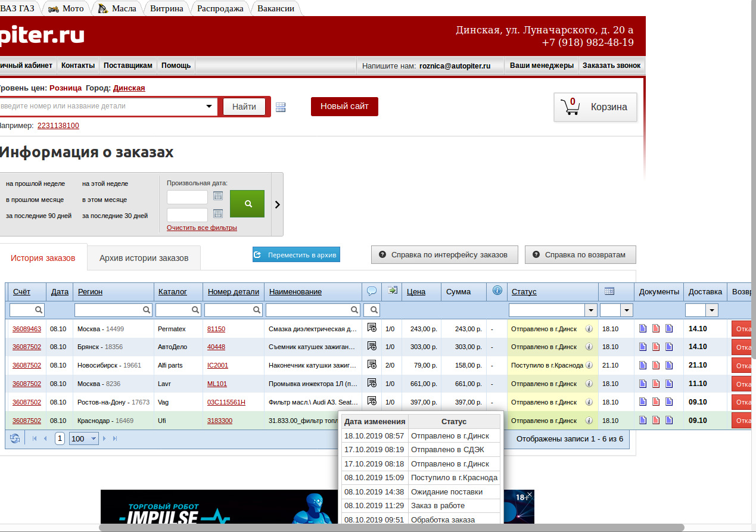756x532 pixels.
Task: Click the Найти search button
Action: tap(244, 107)
